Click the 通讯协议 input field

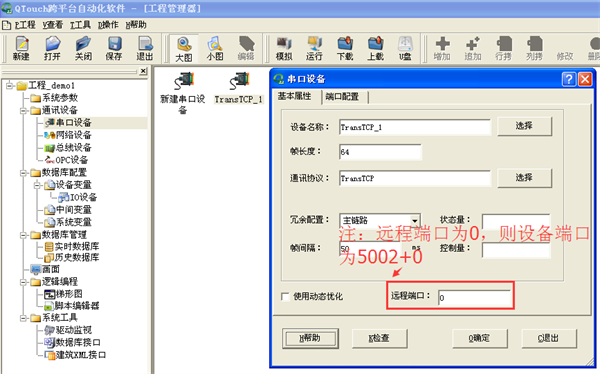(415, 178)
